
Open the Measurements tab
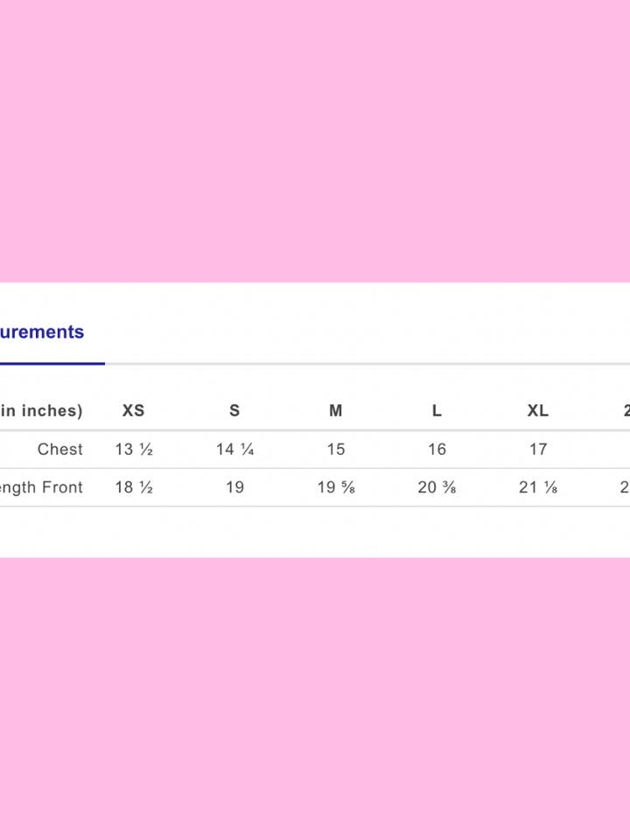click(42, 332)
